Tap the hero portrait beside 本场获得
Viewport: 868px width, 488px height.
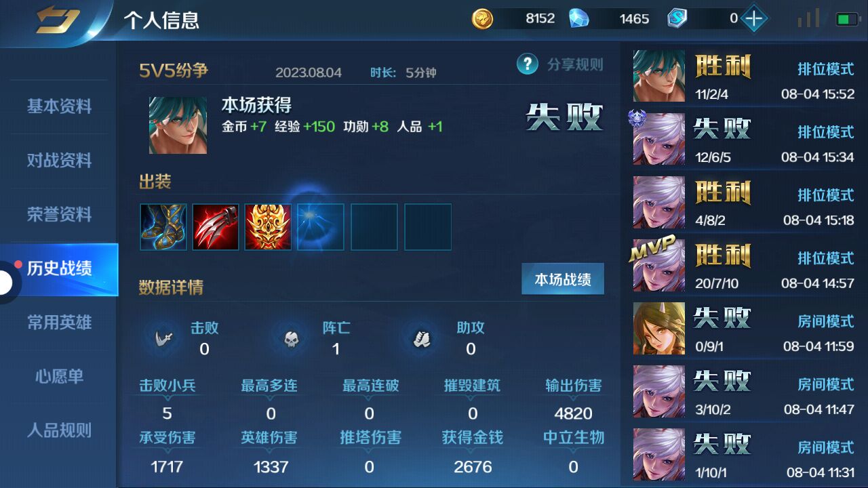(x=178, y=125)
